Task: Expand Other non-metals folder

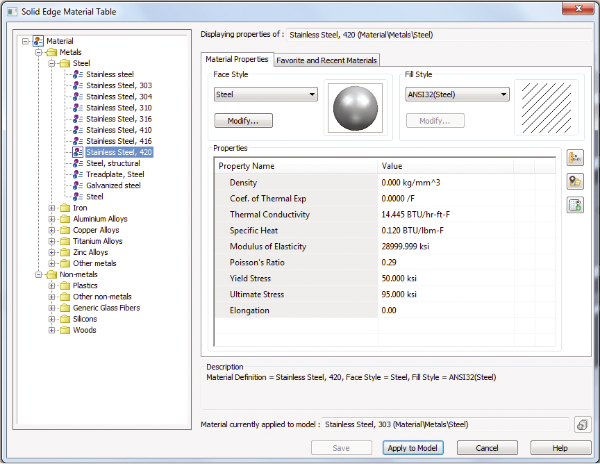Action: [x=52, y=296]
